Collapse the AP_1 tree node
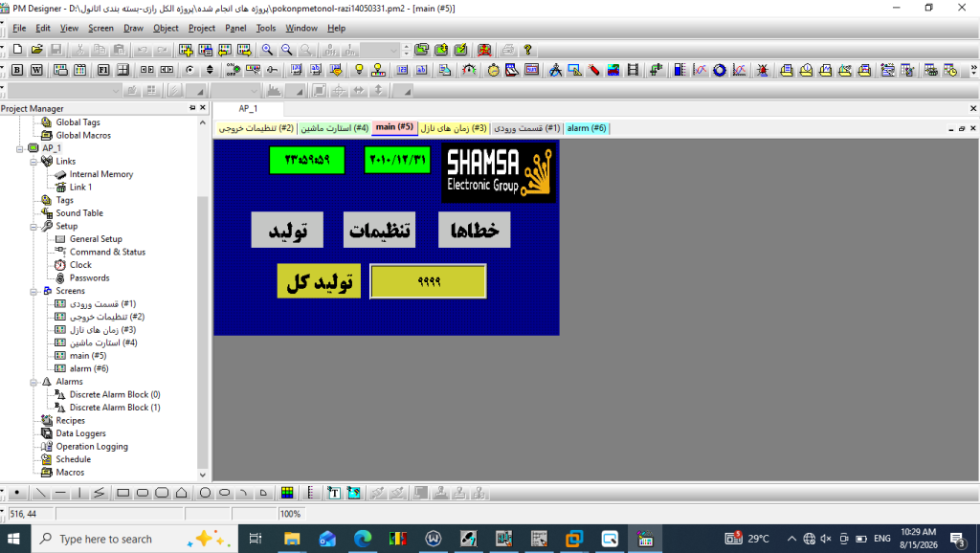Screen dimensions: 980x553 click(x=20, y=148)
